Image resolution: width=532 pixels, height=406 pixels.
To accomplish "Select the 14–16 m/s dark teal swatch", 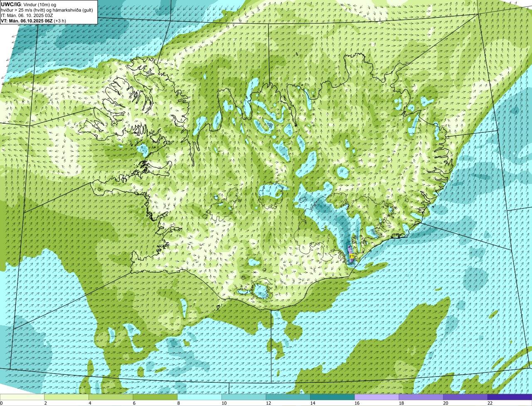I will point(332,397).
